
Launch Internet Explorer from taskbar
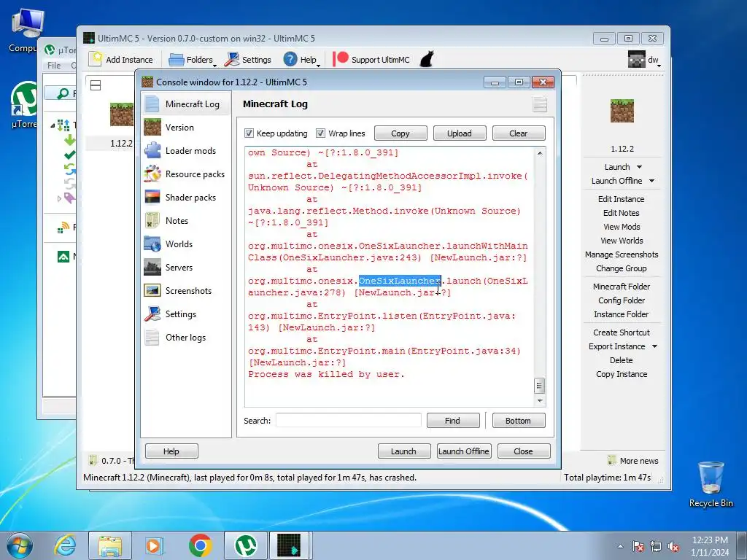click(65, 545)
